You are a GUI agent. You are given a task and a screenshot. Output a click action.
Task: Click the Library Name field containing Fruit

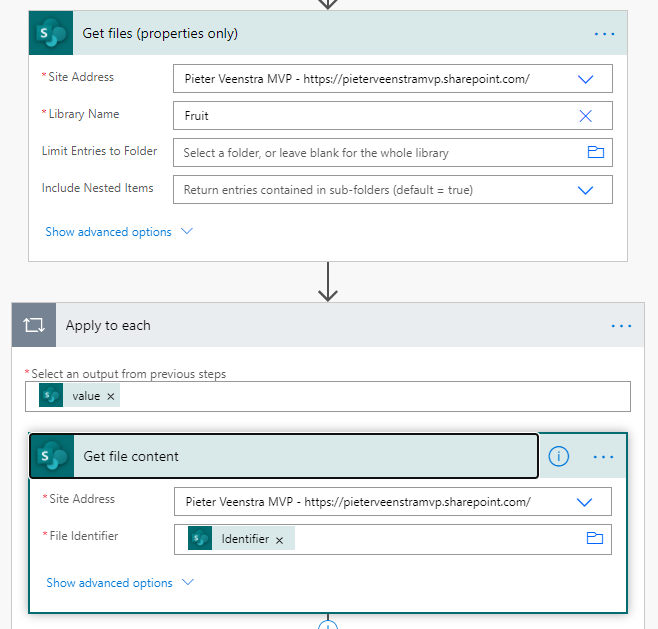click(x=393, y=115)
